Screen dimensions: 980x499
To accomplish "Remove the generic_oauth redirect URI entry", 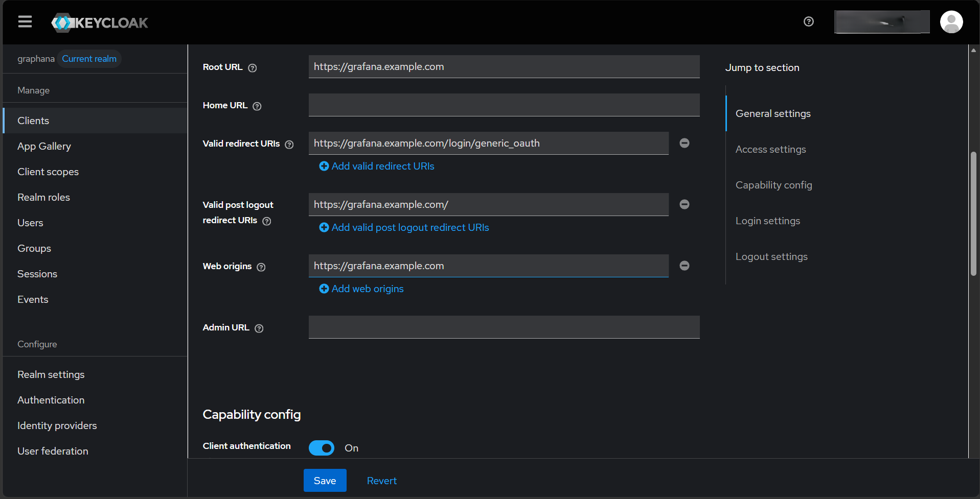I will coord(685,143).
